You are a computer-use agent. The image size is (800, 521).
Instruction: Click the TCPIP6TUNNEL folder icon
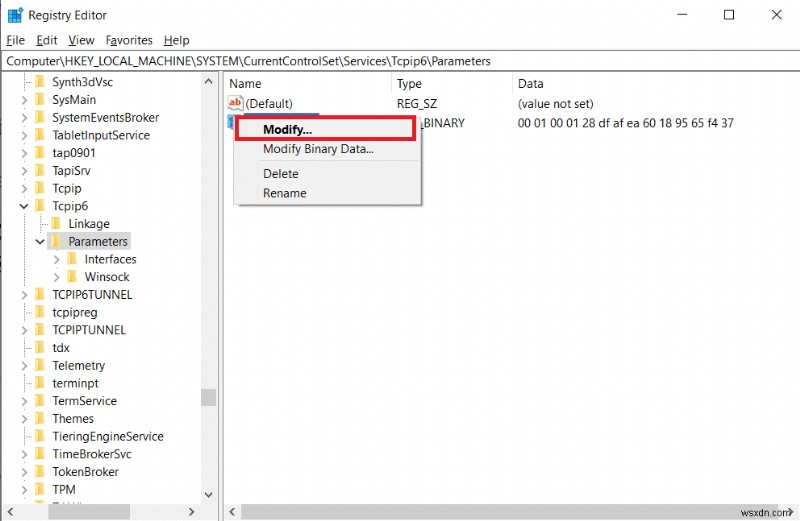(40, 294)
